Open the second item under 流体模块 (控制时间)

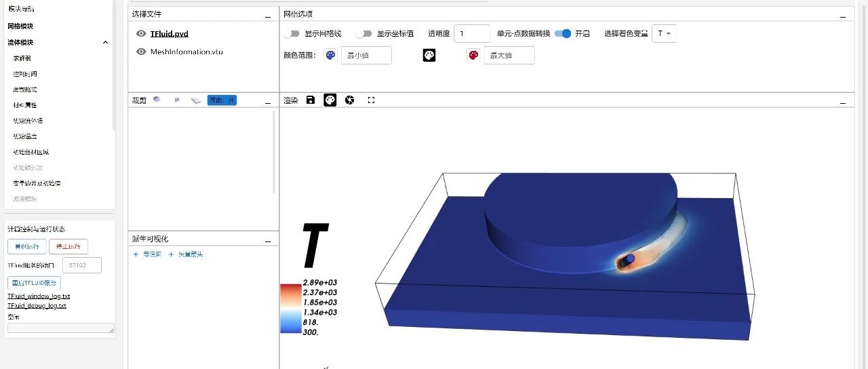[25, 74]
